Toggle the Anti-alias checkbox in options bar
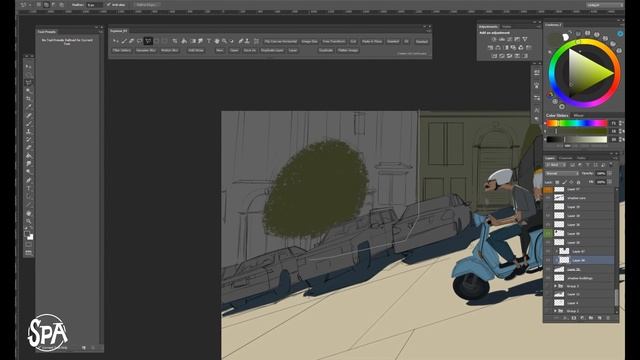Image resolution: width=640 pixels, height=360 pixels. [109, 4]
